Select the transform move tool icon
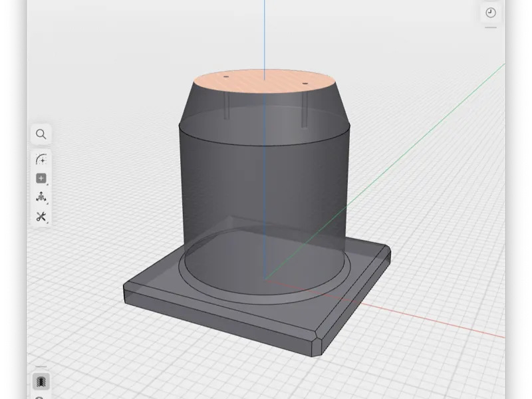Screen dimensions: 532x399 (x=41, y=197)
